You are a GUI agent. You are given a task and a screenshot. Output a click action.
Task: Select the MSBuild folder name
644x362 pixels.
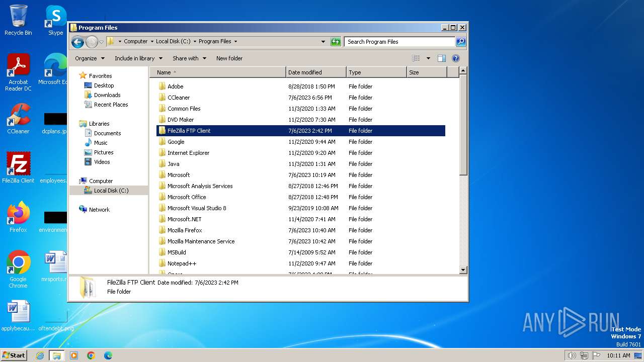tap(177, 252)
